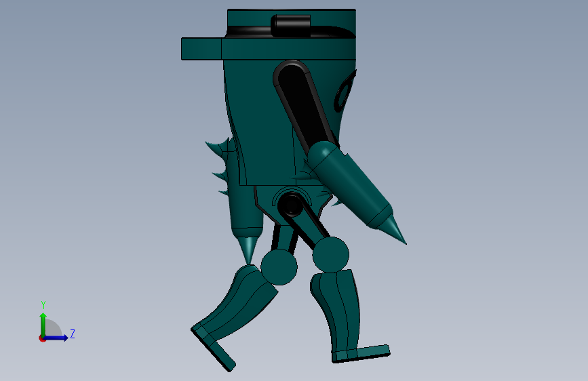Select the "Z" label of the triad

tap(73, 334)
